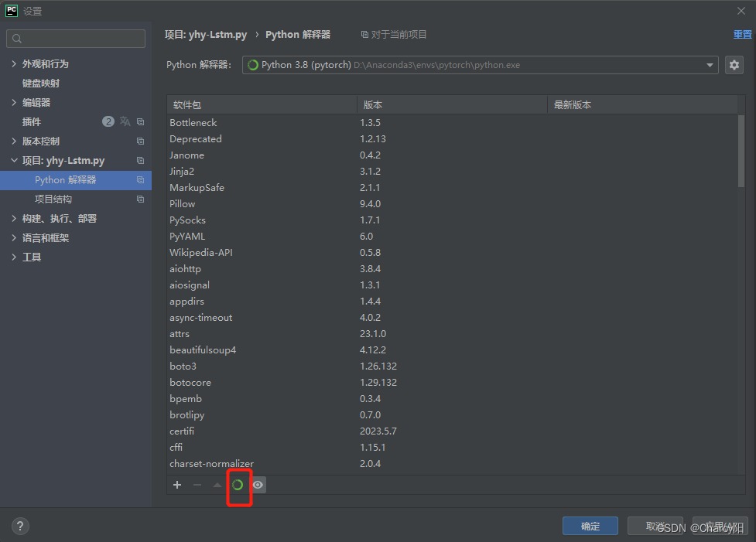Click the help question mark button

[x=20, y=526]
